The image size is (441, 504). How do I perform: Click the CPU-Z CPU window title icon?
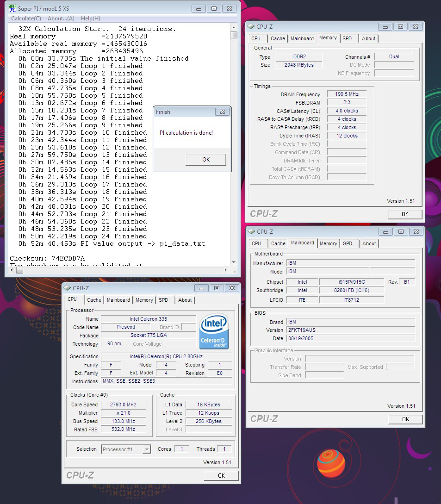pyautogui.click(x=67, y=288)
